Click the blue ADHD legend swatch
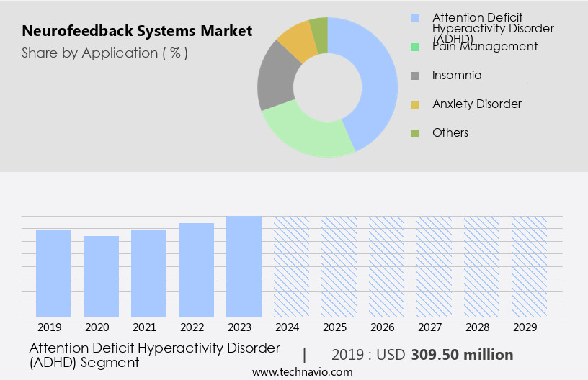588x380 pixels. [414, 18]
